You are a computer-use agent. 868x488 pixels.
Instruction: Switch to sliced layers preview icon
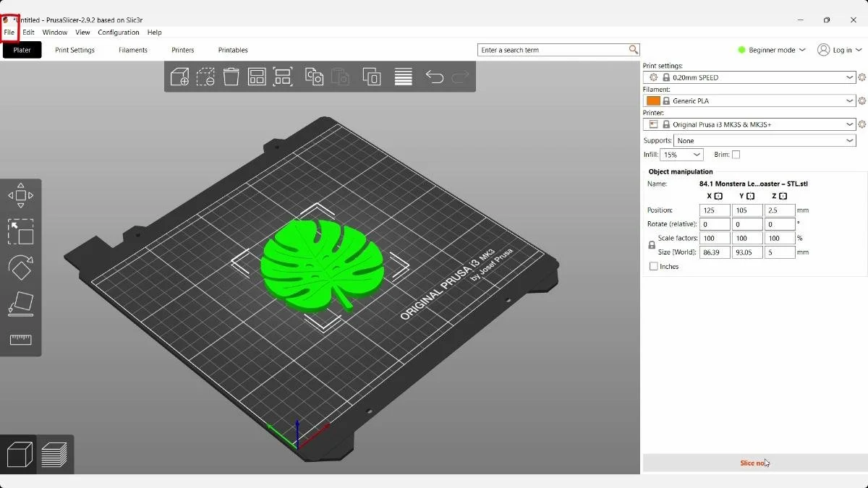54,455
